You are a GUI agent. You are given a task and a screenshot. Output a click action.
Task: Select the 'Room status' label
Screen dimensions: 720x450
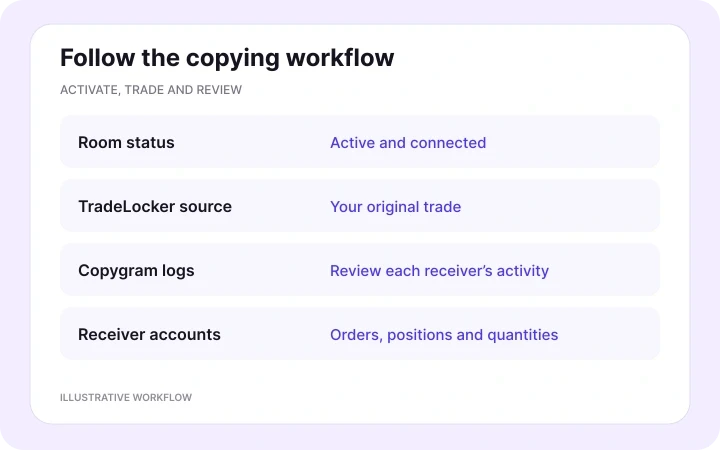point(126,142)
